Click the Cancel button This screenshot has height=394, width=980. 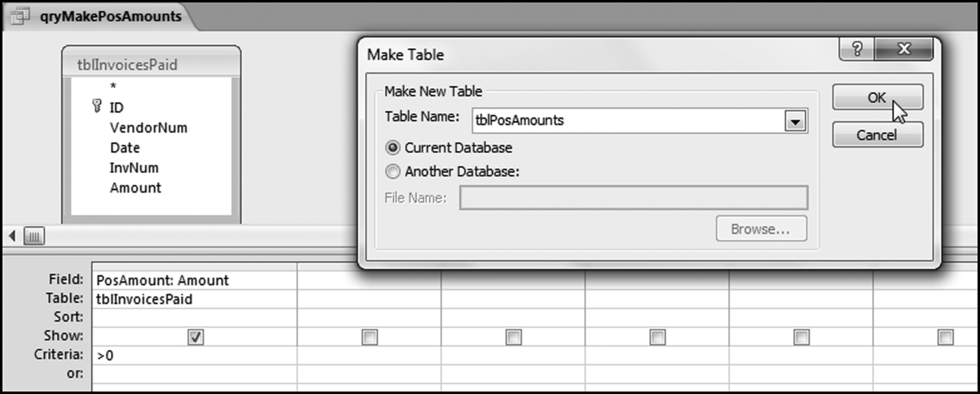(877, 135)
